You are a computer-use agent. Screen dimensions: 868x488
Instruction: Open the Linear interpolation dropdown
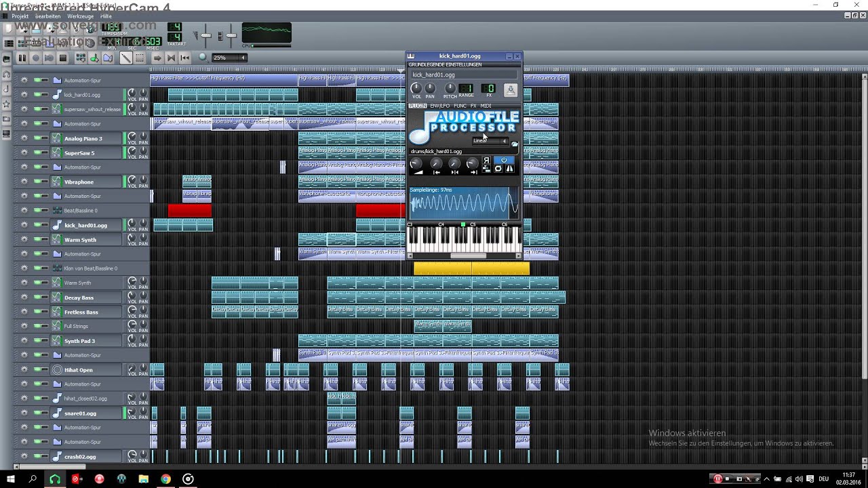[x=490, y=141]
